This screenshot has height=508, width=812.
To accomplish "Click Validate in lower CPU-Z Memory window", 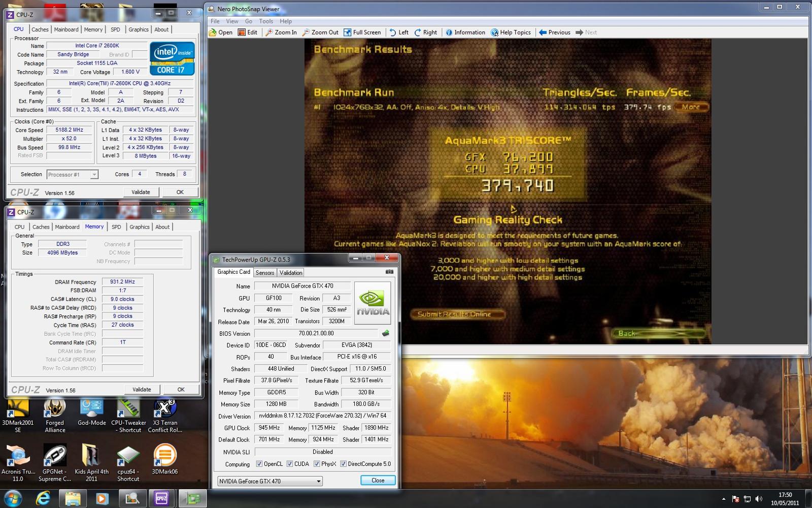I will point(142,390).
